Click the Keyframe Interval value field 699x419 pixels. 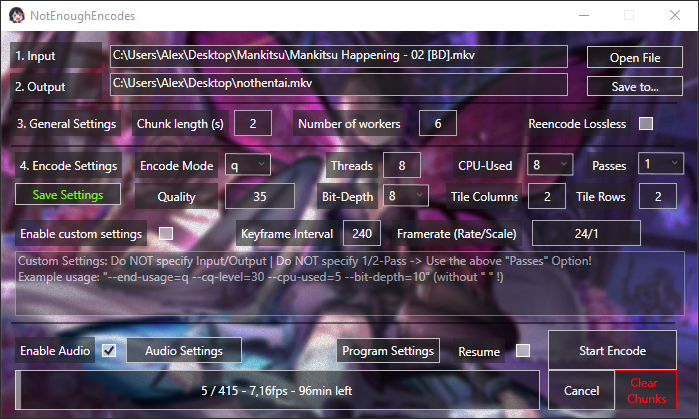tap(362, 233)
